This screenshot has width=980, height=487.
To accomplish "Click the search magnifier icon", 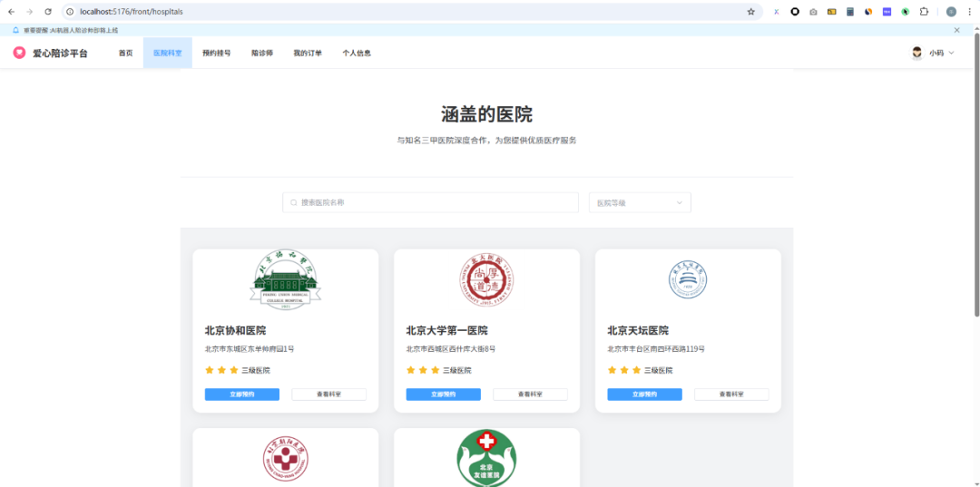I will click(x=294, y=202).
